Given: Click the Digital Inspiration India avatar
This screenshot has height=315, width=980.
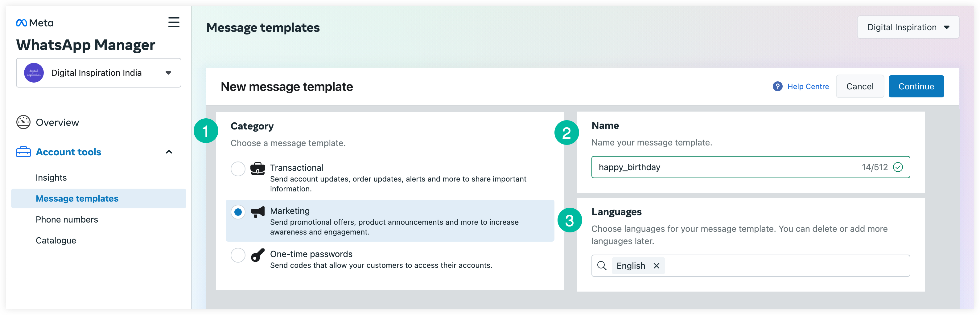Looking at the screenshot, I should [34, 73].
